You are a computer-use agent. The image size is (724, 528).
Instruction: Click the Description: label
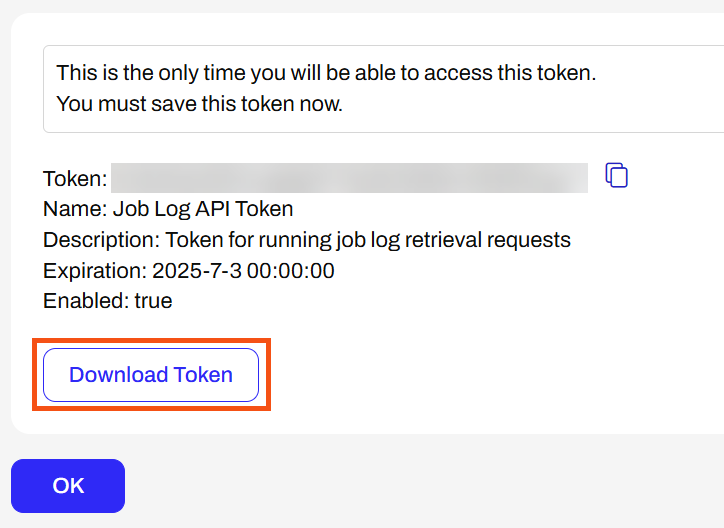pos(102,240)
